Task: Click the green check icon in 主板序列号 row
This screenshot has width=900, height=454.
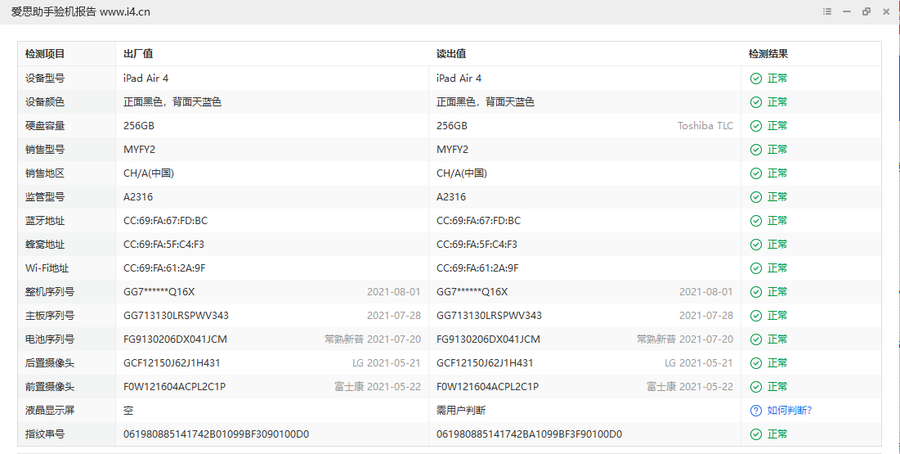Action: tap(756, 316)
